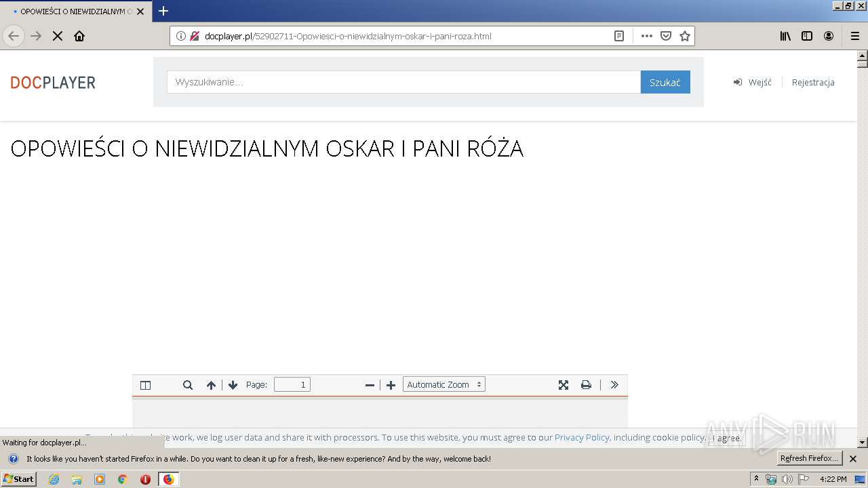Bookmark this page with the star
This screenshot has height=488, width=868.
pos(685,36)
